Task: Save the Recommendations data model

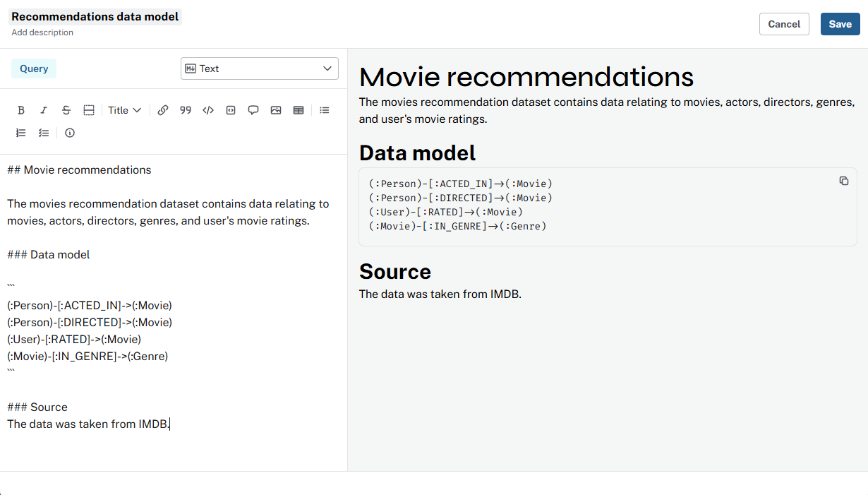Action: point(840,24)
